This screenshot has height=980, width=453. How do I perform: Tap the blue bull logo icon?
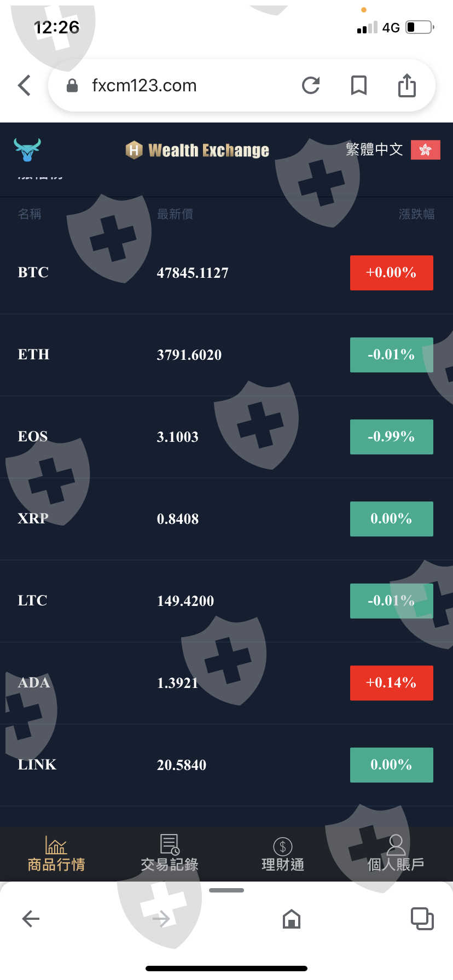tap(27, 149)
